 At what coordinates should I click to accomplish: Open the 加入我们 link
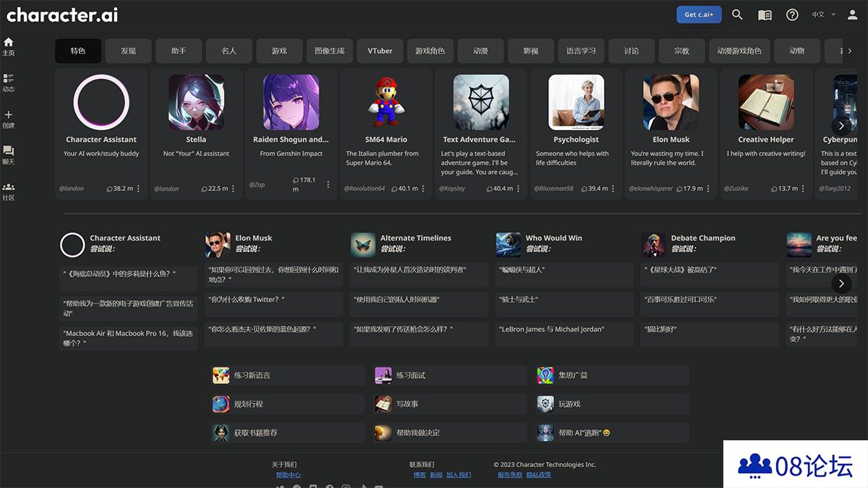click(x=459, y=475)
